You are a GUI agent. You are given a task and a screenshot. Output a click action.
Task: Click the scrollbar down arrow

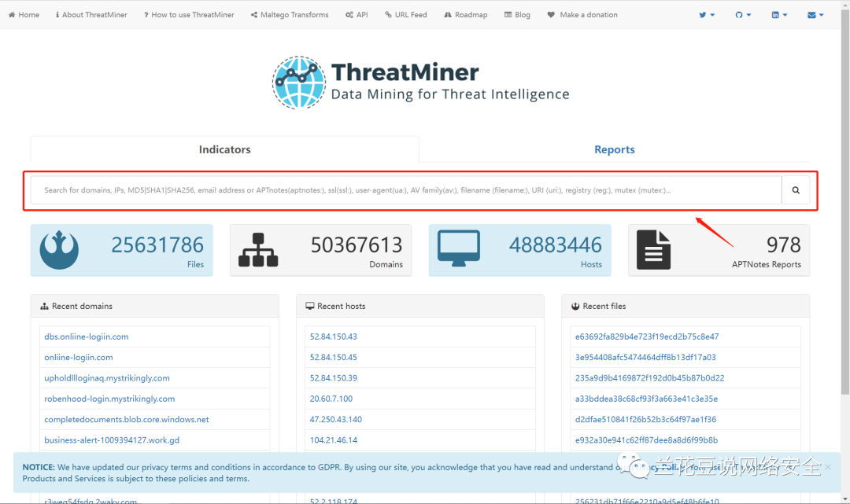(845, 499)
